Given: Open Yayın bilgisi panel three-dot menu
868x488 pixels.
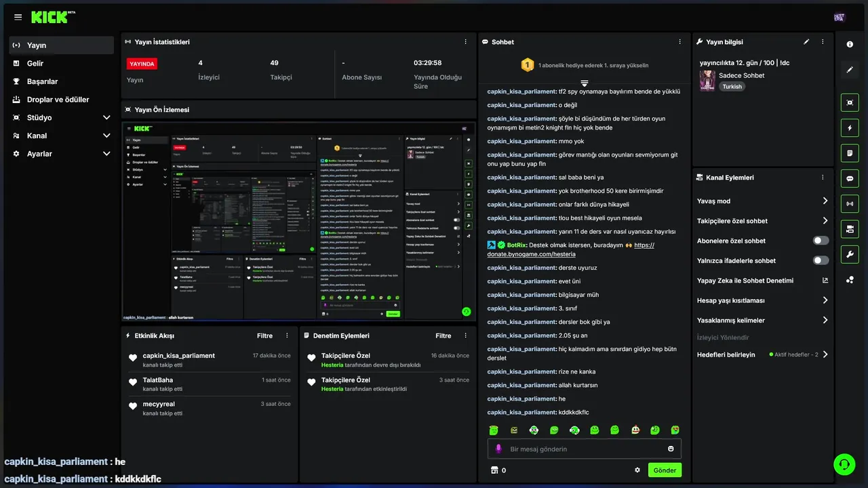Looking at the screenshot, I should tap(823, 42).
